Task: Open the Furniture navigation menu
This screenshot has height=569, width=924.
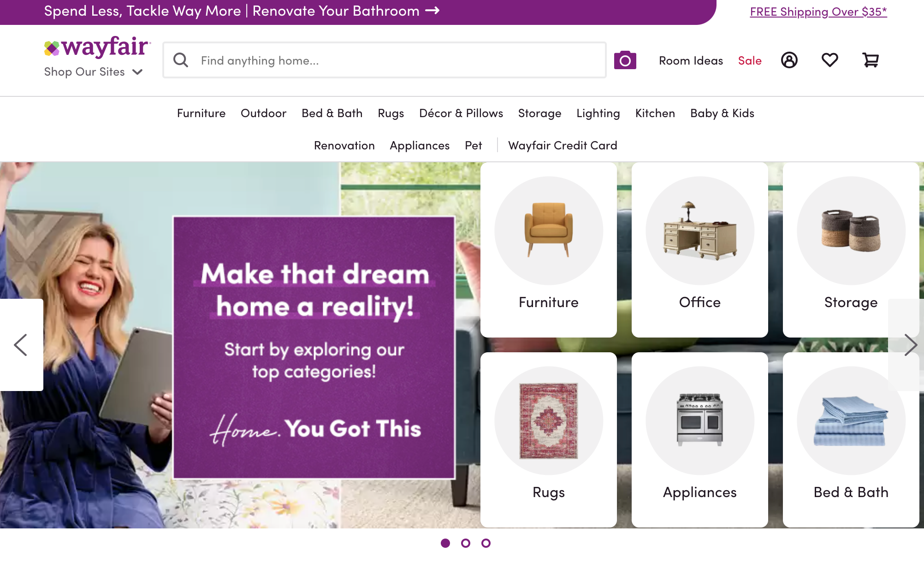Action: click(x=201, y=113)
